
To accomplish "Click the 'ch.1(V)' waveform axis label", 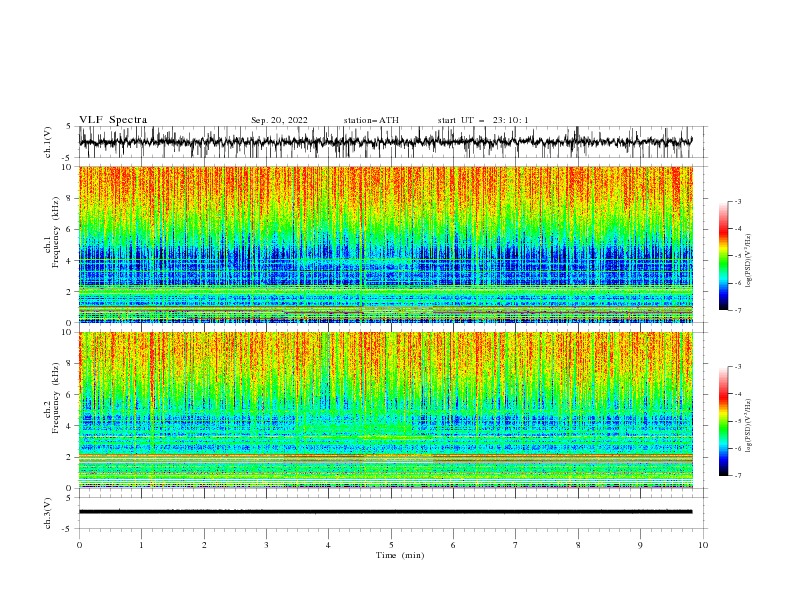I will [x=48, y=142].
